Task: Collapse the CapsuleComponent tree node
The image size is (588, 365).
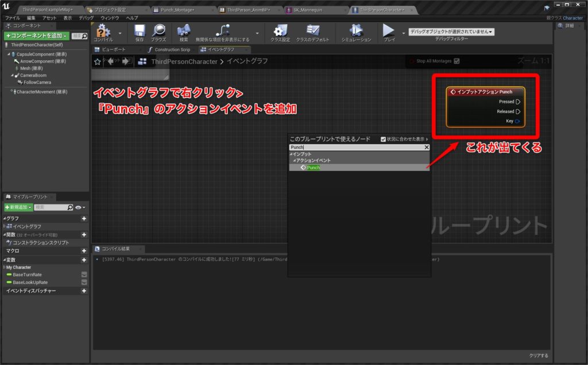Action: [9, 55]
